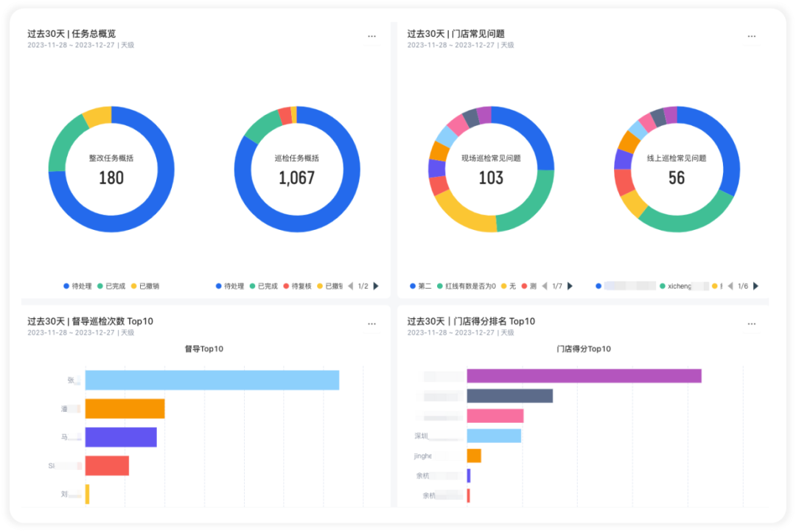Toggle 红线有数是否为0 legend item
Screen dimensions: 796x532
tap(467, 287)
